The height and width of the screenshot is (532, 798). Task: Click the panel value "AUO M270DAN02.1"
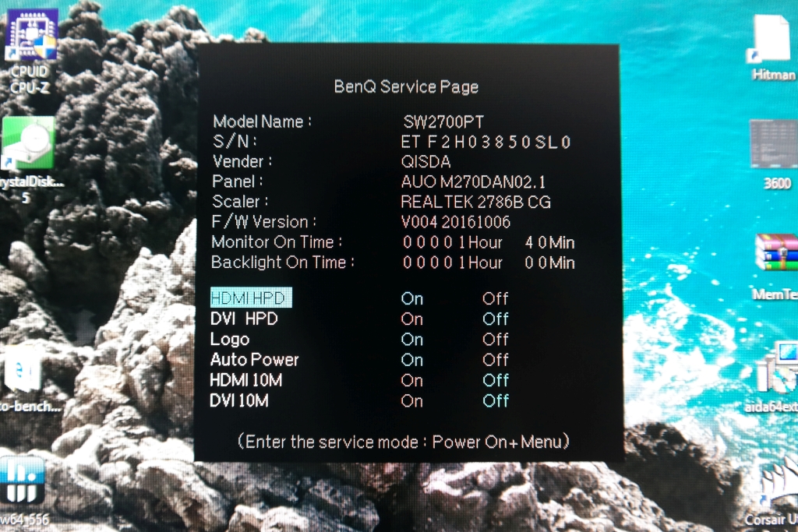point(473,181)
